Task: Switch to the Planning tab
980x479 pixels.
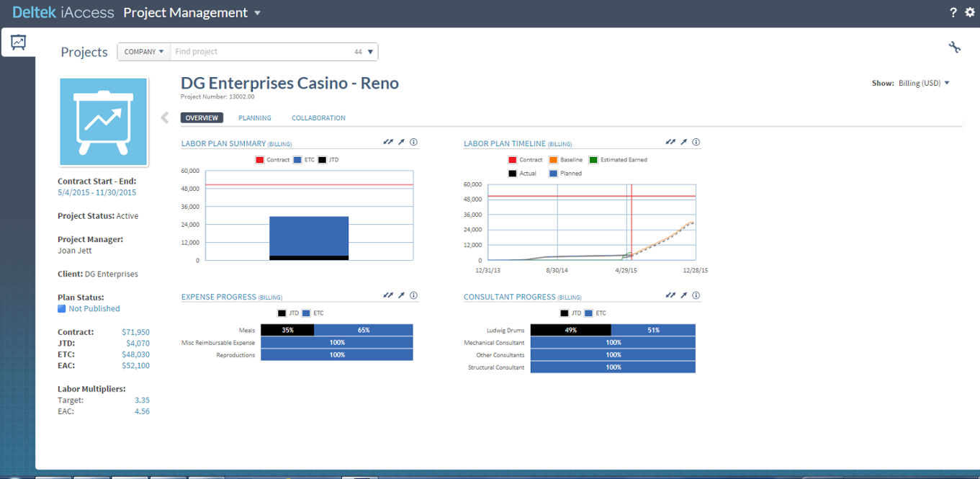Action: coord(255,118)
